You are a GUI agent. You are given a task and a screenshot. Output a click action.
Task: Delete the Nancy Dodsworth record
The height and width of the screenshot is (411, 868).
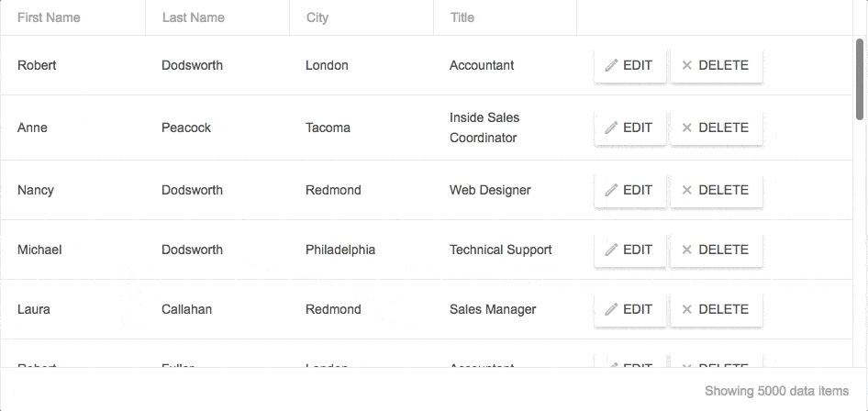[x=717, y=190]
